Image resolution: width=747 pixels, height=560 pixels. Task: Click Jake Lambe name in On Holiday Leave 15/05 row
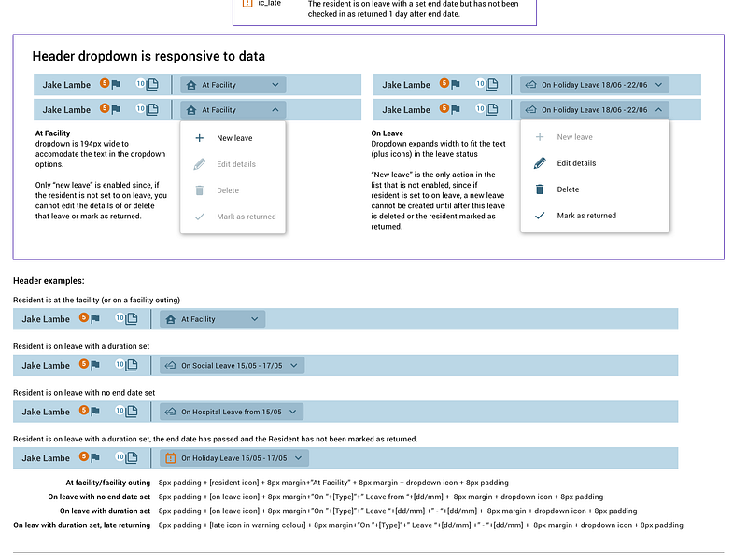click(46, 458)
